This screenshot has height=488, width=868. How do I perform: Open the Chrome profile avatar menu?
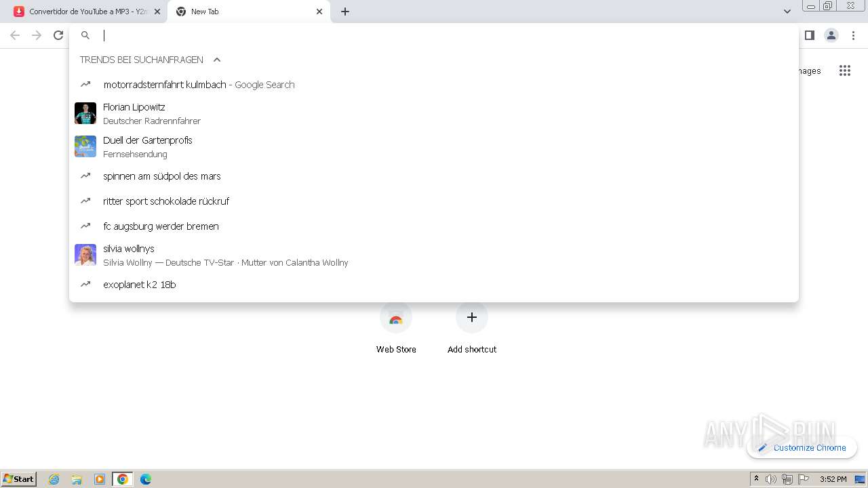coord(831,35)
